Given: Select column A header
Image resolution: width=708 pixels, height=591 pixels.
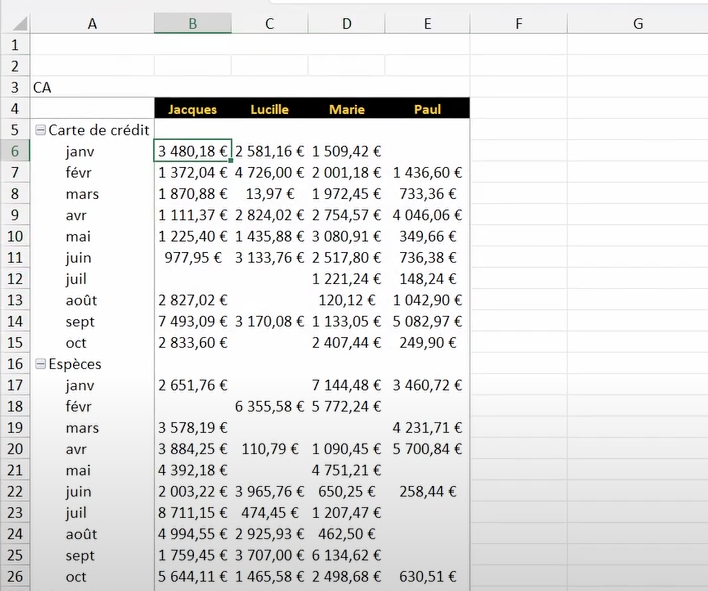Looking at the screenshot, I should (x=92, y=23).
